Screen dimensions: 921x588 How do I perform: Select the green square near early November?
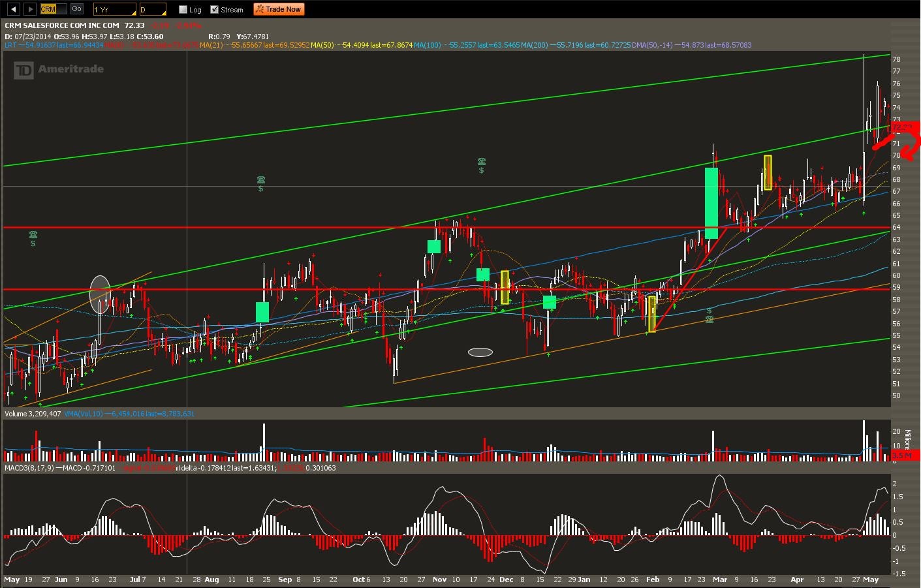[x=434, y=247]
